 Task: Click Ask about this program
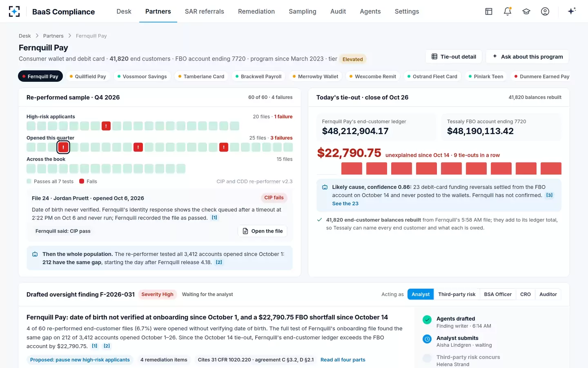pyautogui.click(x=528, y=57)
